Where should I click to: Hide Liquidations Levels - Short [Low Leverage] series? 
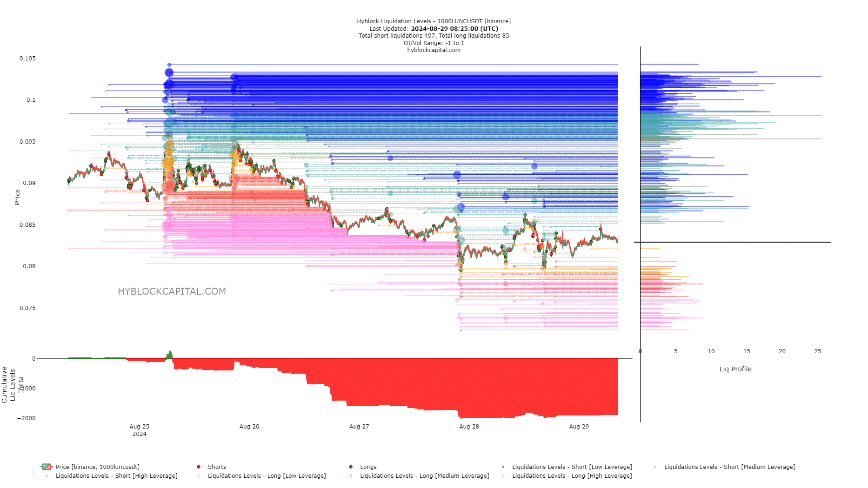[566, 467]
